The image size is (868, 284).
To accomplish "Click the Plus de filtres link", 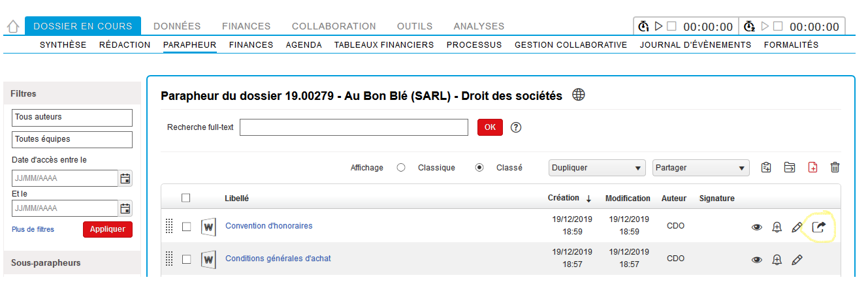I will pos(33,229).
